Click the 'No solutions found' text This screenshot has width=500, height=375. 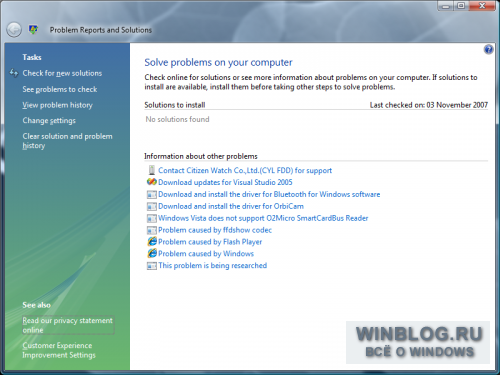(177, 119)
